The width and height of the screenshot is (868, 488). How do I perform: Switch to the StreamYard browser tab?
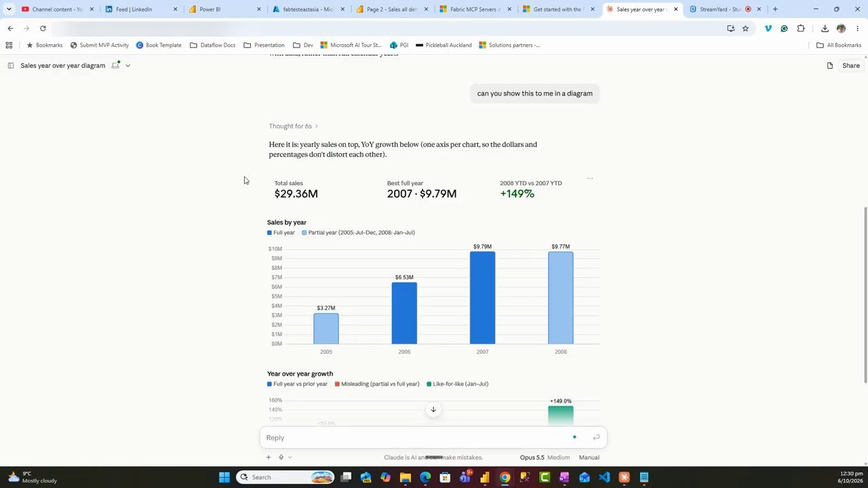coord(724,9)
